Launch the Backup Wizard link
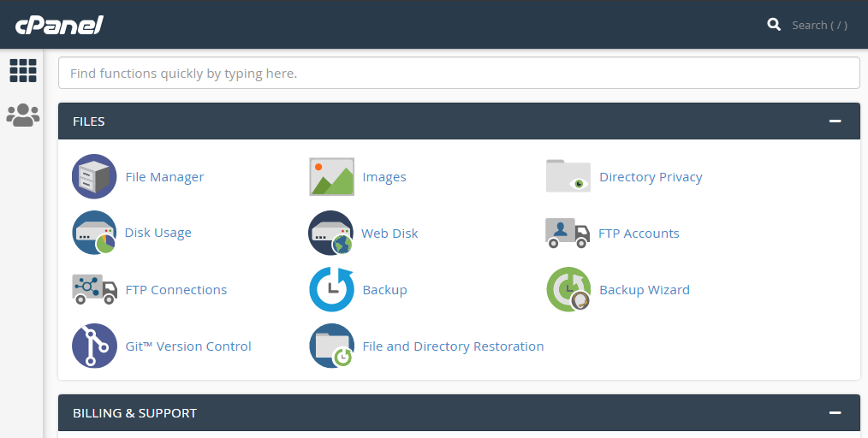The height and width of the screenshot is (438, 868). pos(645,290)
